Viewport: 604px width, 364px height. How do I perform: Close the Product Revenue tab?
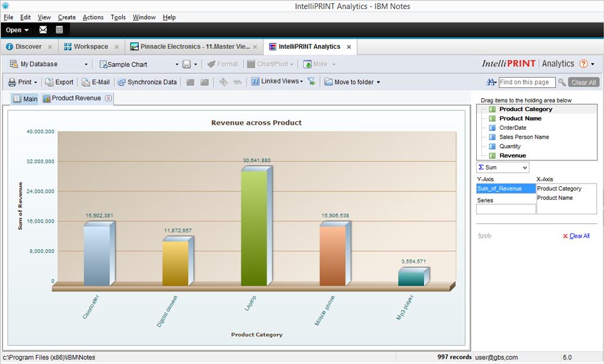(108, 98)
